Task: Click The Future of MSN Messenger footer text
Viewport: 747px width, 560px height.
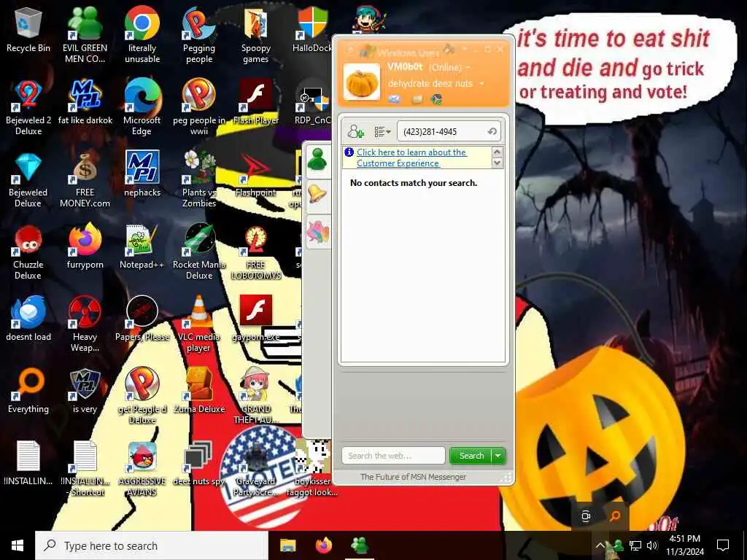Action: [x=413, y=477]
